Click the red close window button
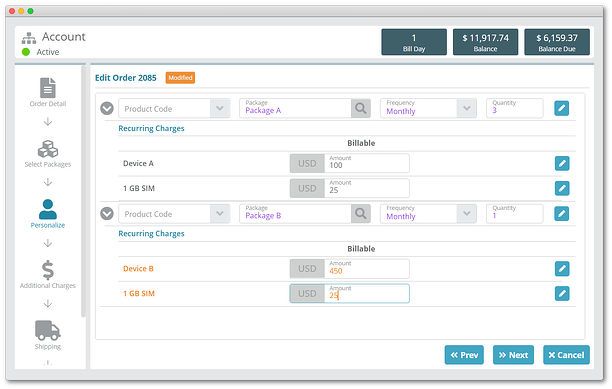Viewport: 612px width, 389px height. point(12,11)
